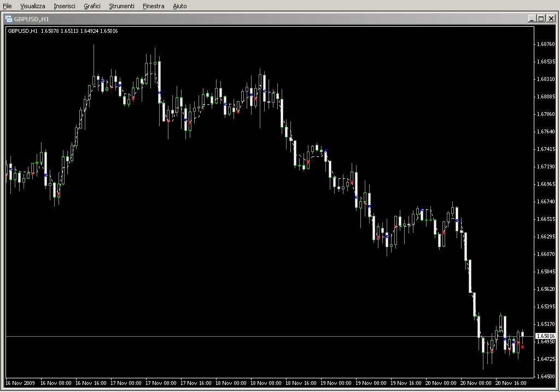Click the 16 Nov 16:00 time label
The height and width of the screenshot is (392, 560).
click(x=91, y=383)
